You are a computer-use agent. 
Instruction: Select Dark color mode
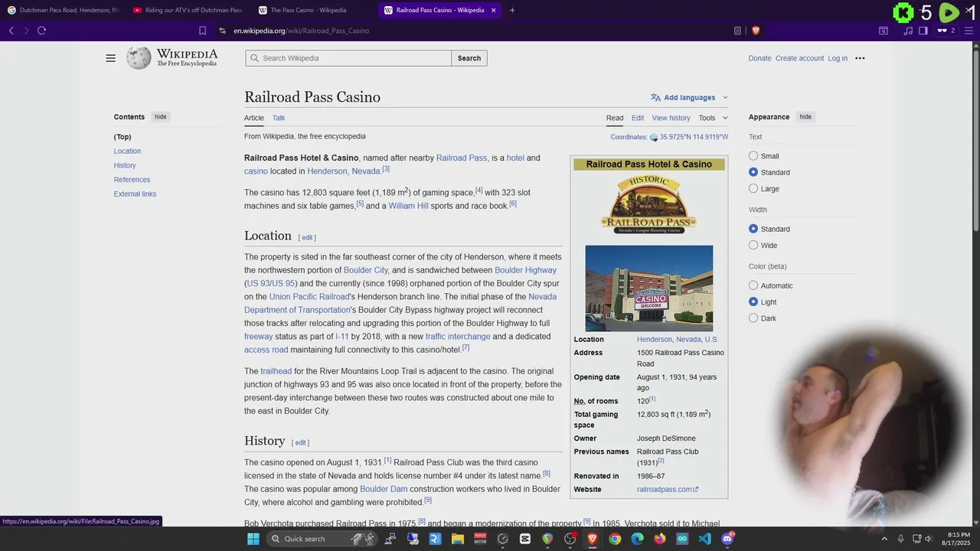(x=753, y=318)
